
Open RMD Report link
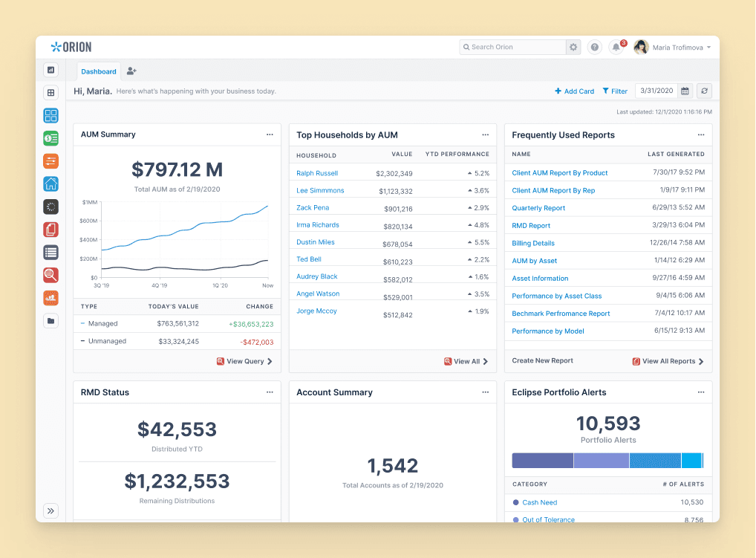[x=531, y=226]
